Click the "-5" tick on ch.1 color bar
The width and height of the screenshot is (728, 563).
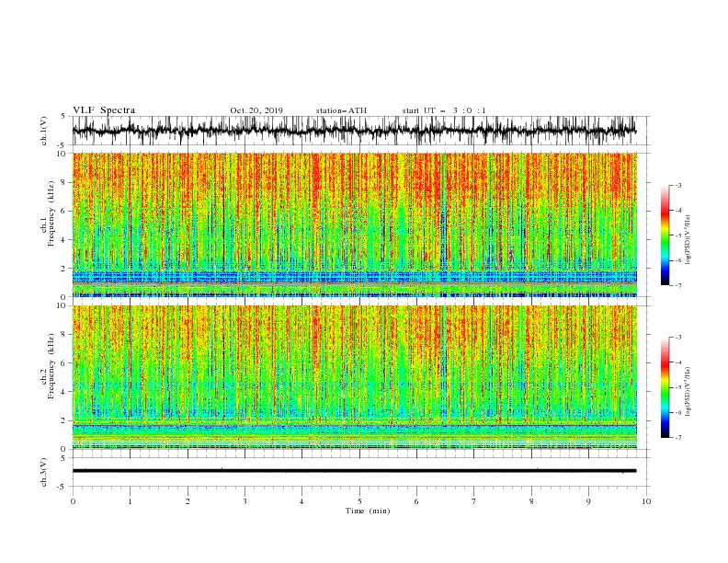pyautogui.click(x=677, y=236)
